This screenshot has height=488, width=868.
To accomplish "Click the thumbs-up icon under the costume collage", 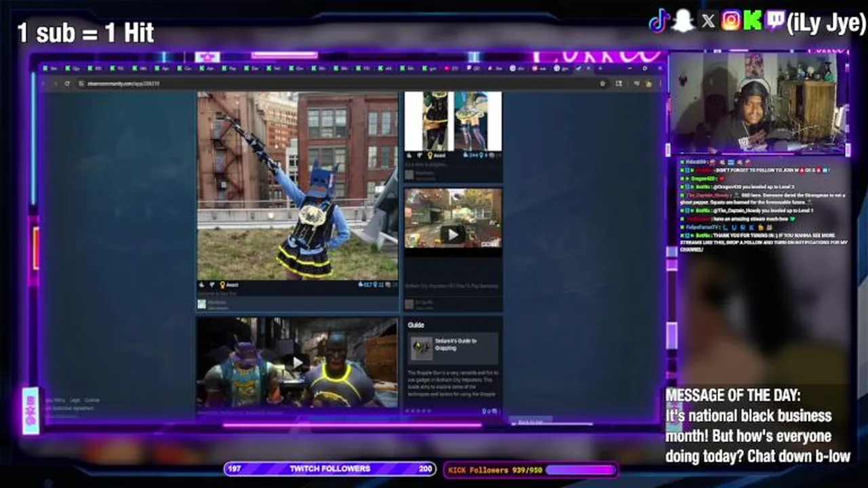I will click(x=410, y=155).
